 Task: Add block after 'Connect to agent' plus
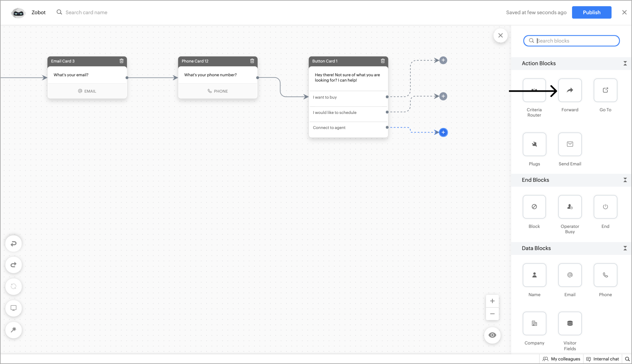(x=443, y=132)
